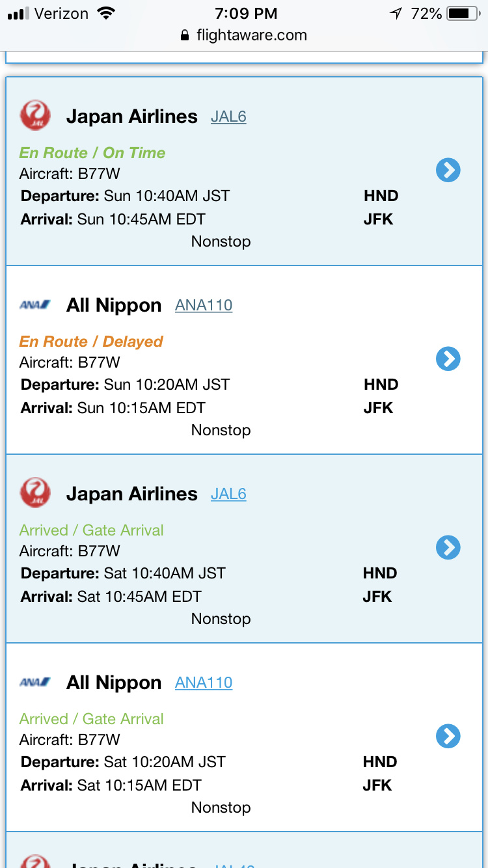
Task: Tap the Wi-Fi icon in status bar
Action: (x=105, y=14)
